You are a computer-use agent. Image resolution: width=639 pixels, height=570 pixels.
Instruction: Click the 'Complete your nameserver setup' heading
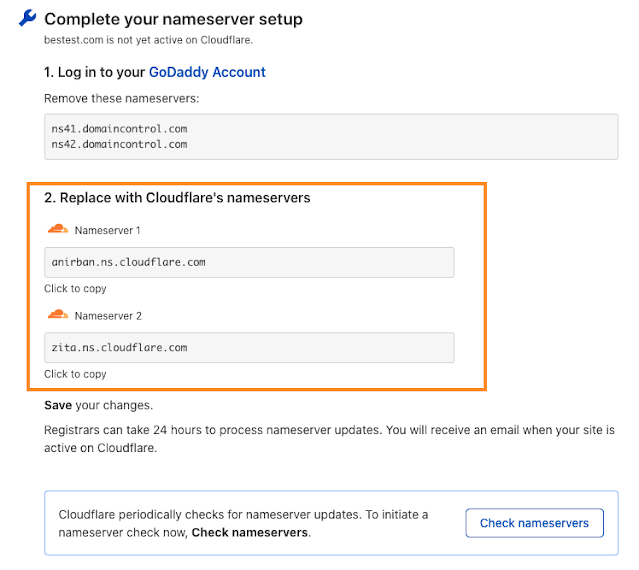173,19
